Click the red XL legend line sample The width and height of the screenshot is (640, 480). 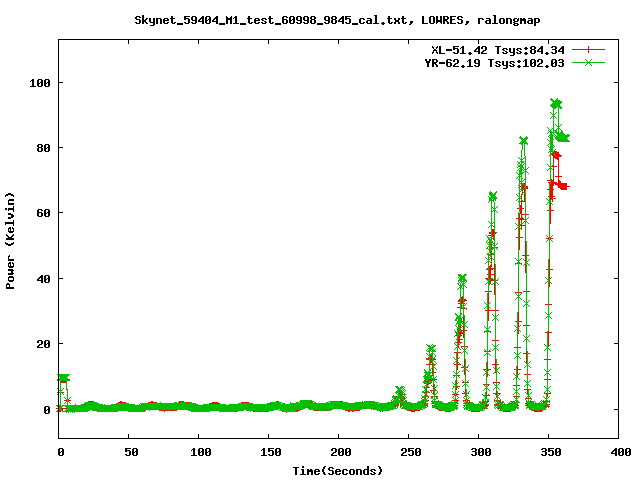[x=588, y=50]
